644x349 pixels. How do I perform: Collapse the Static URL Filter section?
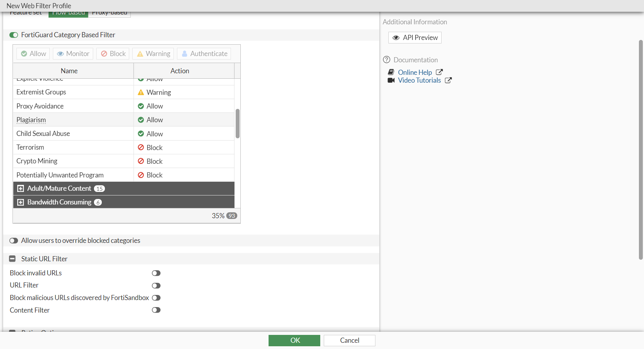(12, 259)
